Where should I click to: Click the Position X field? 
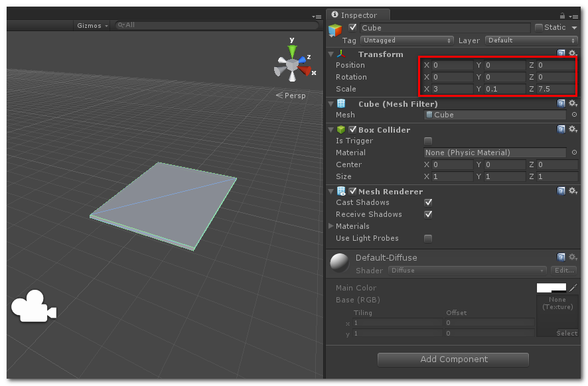(x=452, y=65)
